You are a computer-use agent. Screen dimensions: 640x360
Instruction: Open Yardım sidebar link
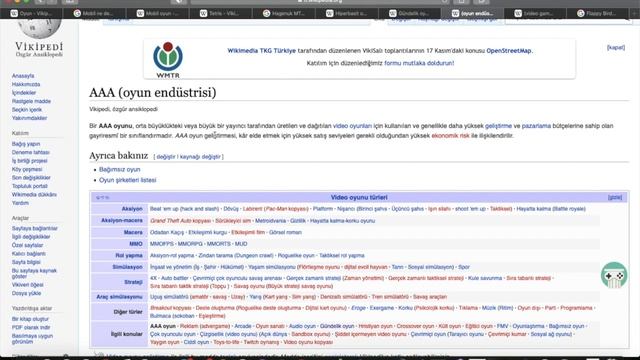[x=20, y=203]
